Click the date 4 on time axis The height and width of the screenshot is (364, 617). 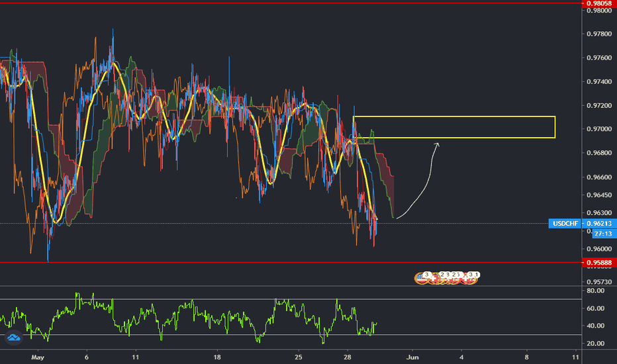(461, 357)
